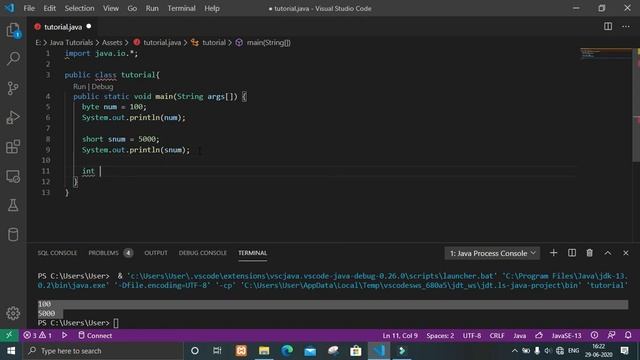Show errors and warnings count in status bar
Viewport: 640px width, 360px height.
click(37, 335)
